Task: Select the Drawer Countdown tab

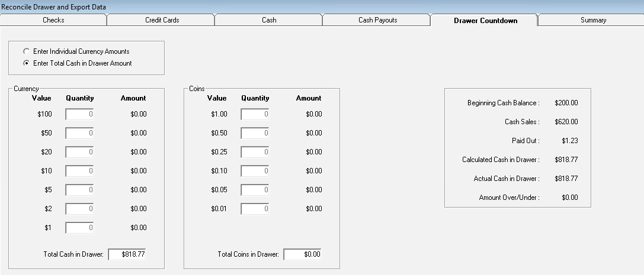Action: [485, 21]
